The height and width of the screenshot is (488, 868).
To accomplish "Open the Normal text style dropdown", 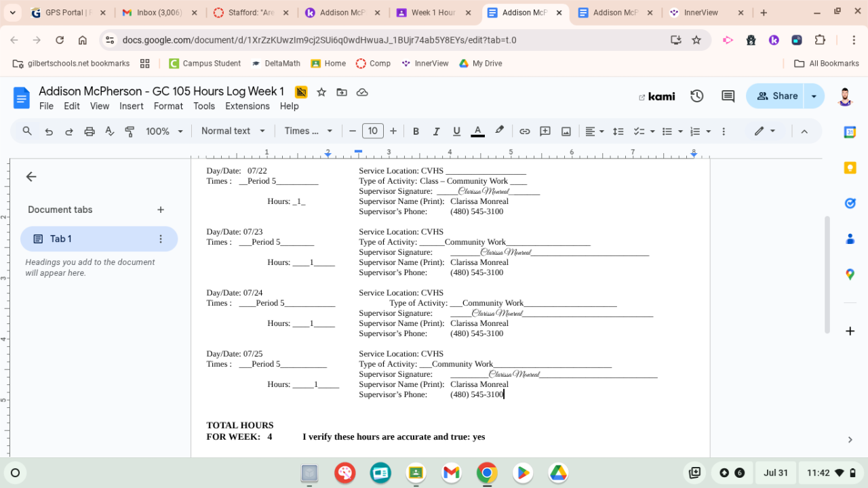I will point(233,131).
